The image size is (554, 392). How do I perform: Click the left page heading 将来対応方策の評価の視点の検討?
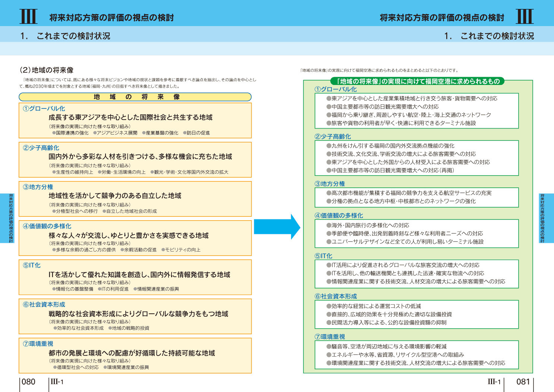click(x=111, y=18)
